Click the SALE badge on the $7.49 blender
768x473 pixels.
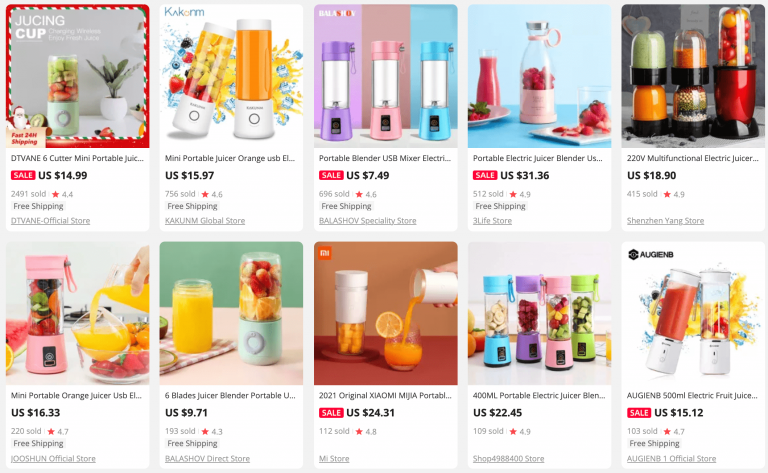click(331, 175)
